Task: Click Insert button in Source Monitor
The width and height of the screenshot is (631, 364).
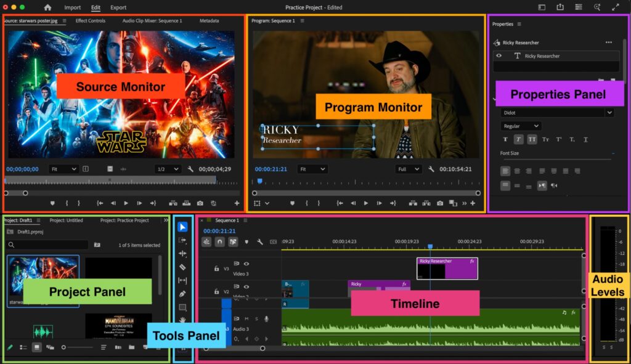Action: pos(173,203)
